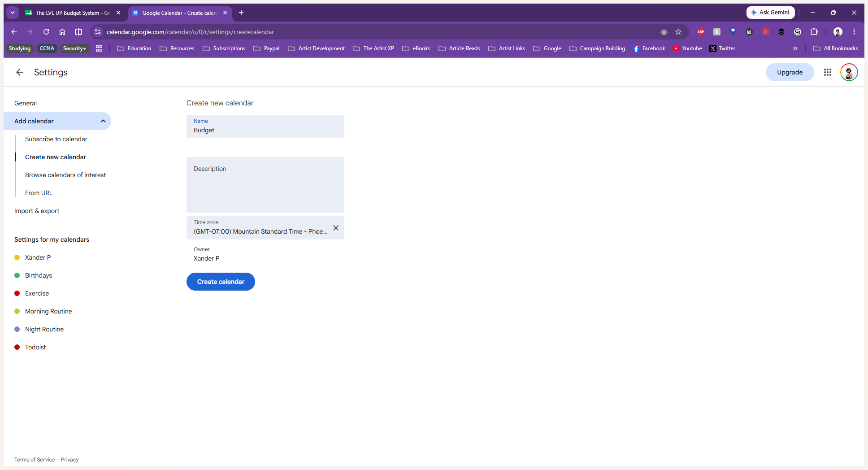Image resolution: width=868 pixels, height=470 pixels.
Task: Open Education bookmarks folder
Action: (x=134, y=48)
